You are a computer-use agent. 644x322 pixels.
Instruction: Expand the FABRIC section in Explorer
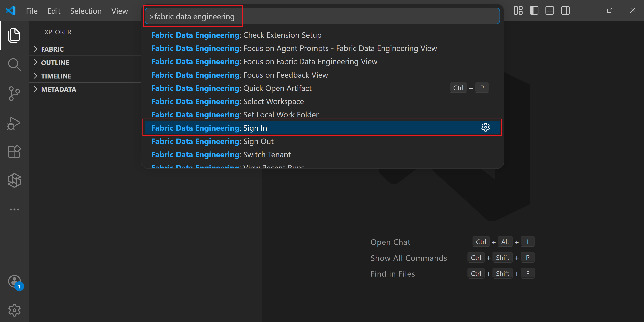click(53, 49)
